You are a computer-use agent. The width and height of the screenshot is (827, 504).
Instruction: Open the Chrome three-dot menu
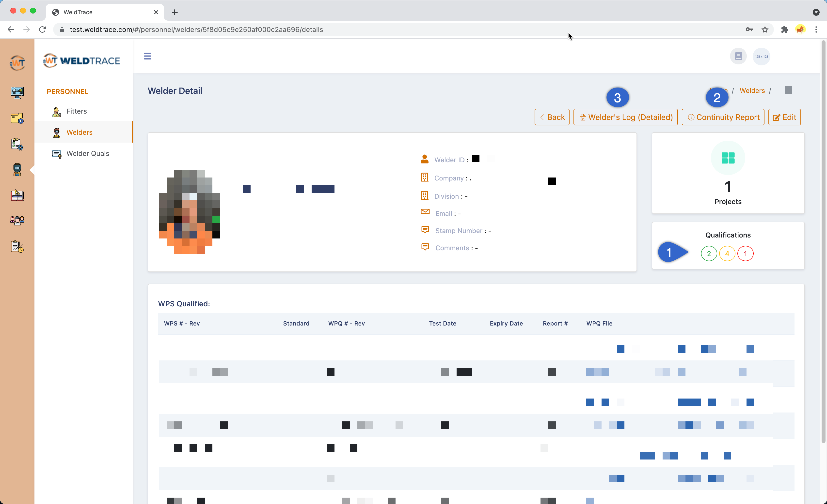pyautogui.click(x=817, y=30)
